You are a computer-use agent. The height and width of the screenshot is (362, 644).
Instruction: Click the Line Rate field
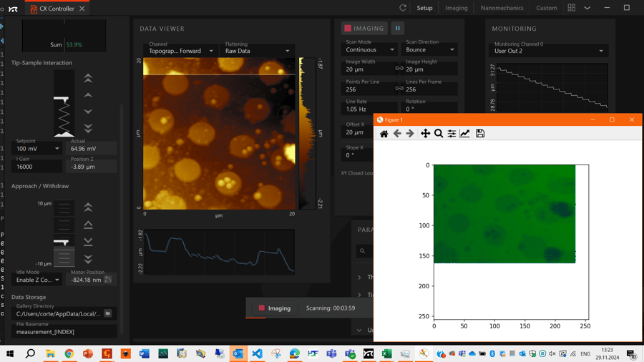click(370, 107)
